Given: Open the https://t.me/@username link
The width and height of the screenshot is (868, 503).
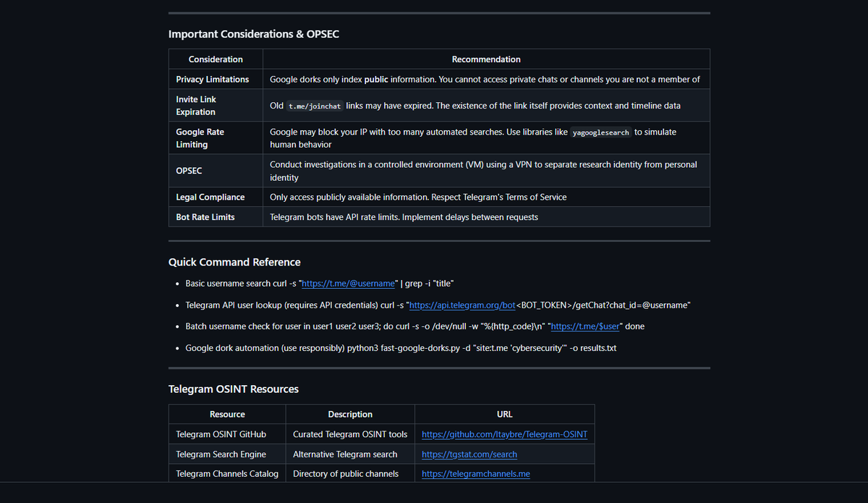Looking at the screenshot, I should coord(349,283).
